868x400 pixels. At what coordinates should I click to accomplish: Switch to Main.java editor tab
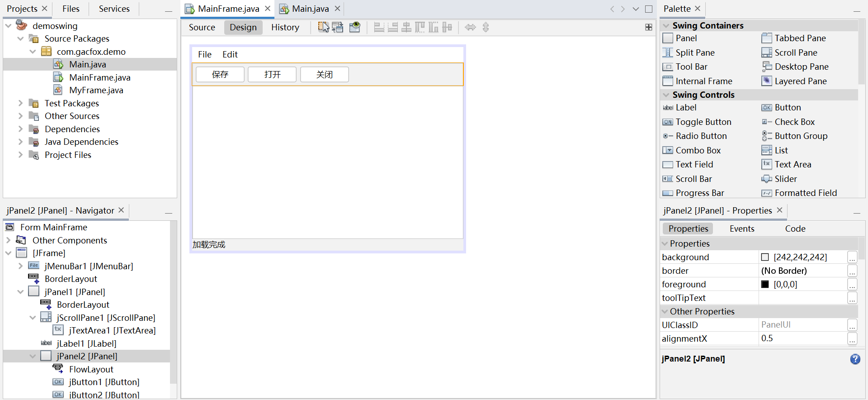click(x=311, y=9)
